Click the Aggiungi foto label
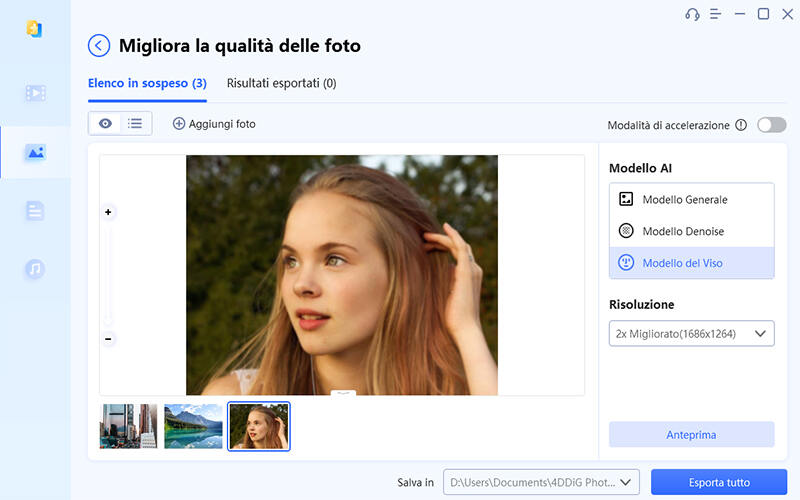The height and width of the screenshot is (500, 800). (x=222, y=124)
